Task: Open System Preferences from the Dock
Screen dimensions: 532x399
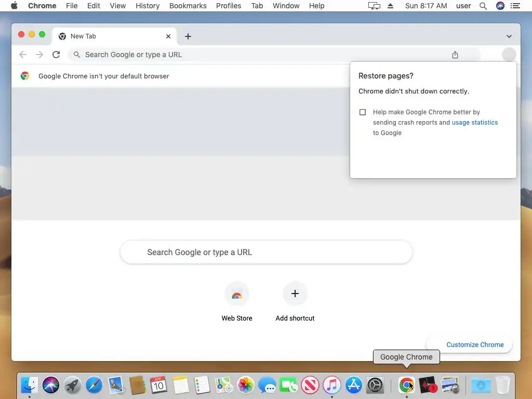Action: pos(375,385)
